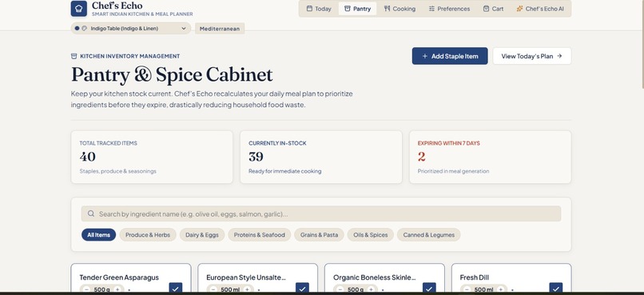Increase Tender Green Asparagus quantity with plus
644x295 pixels.
pyautogui.click(x=117, y=289)
